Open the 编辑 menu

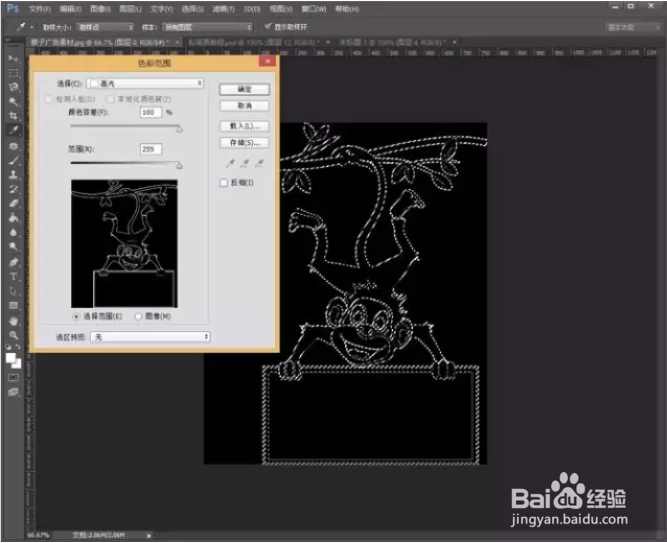[71, 9]
